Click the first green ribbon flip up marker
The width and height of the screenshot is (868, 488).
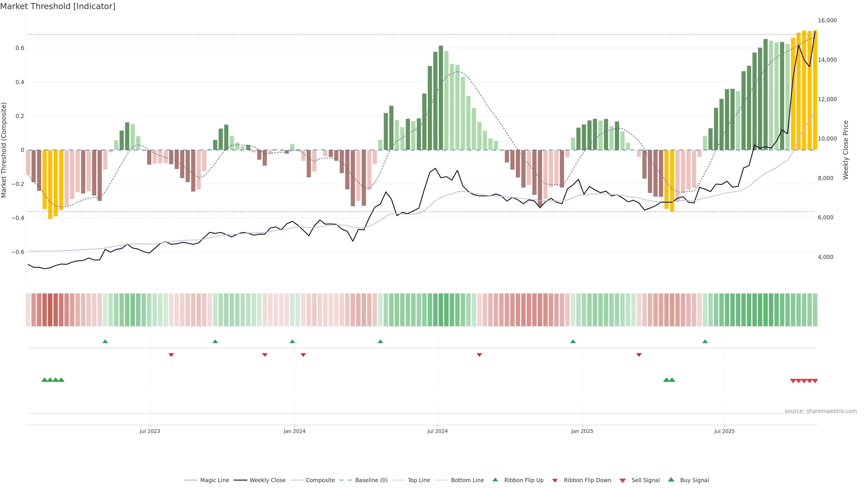(x=105, y=342)
